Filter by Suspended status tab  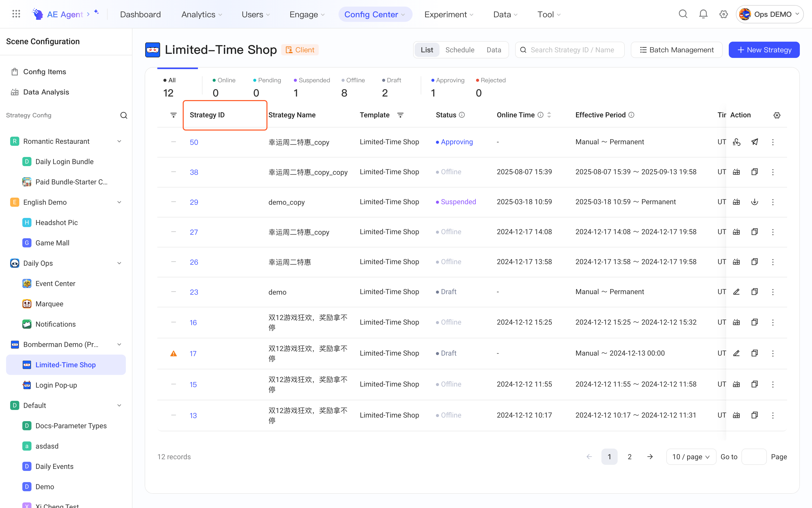click(312, 87)
